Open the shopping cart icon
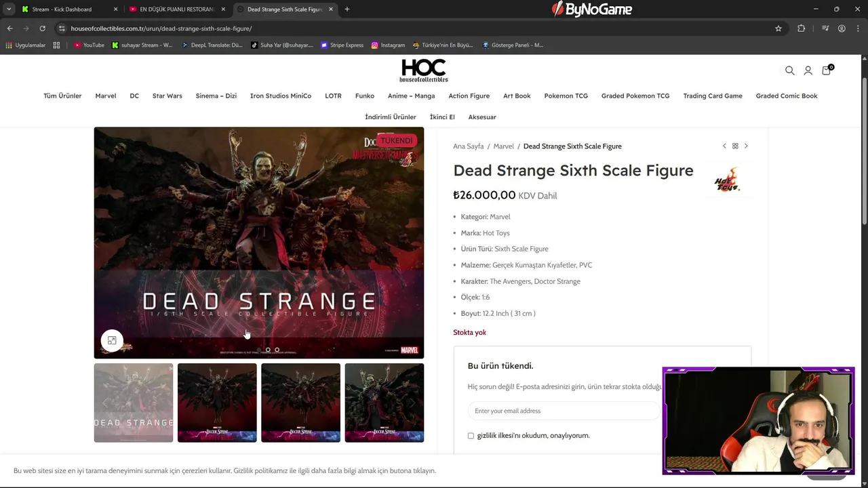Image resolution: width=868 pixels, height=488 pixels. click(x=827, y=70)
